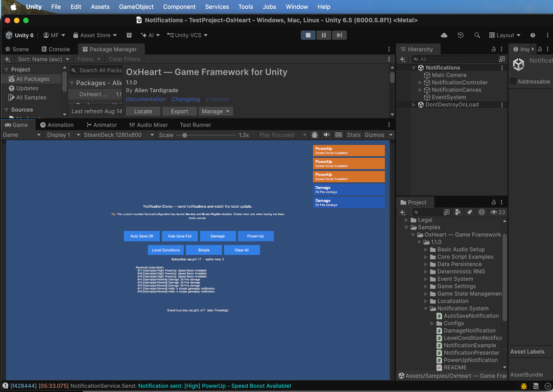The image size is (553, 392).
Task: Open the Component menu
Action: coord(179,7)
